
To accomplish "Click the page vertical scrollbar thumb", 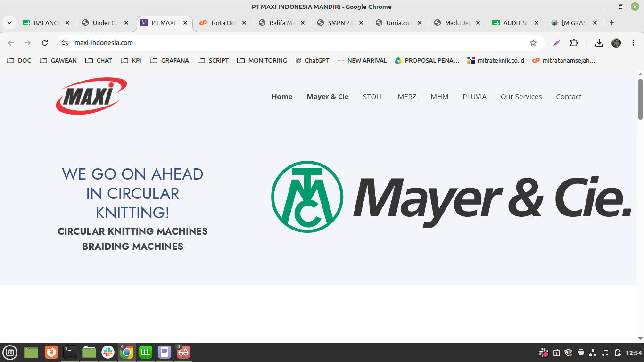I will [640, 99].
